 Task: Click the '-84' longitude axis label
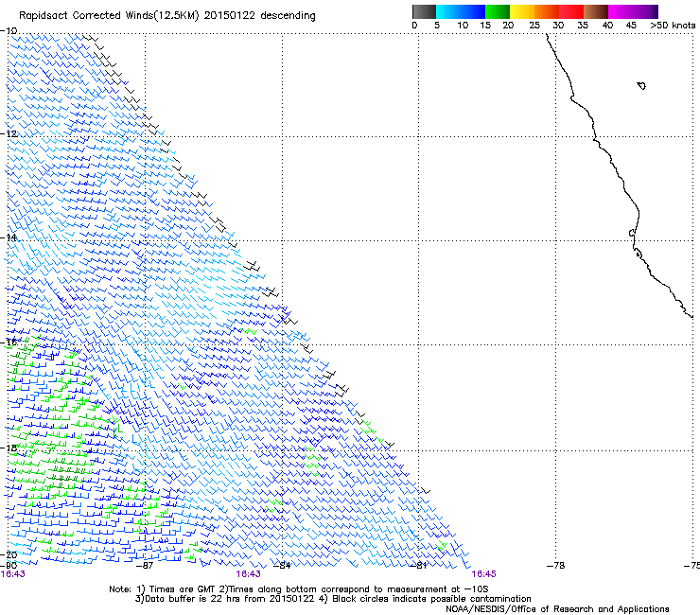pos(281,566)
